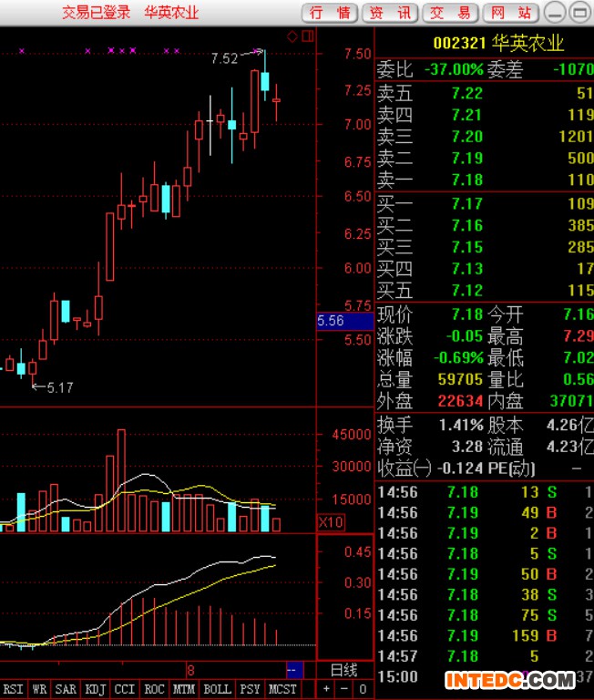594x700 pixels.
Task: Click the blue scroll marker on time axis
Action: (293, 670)
